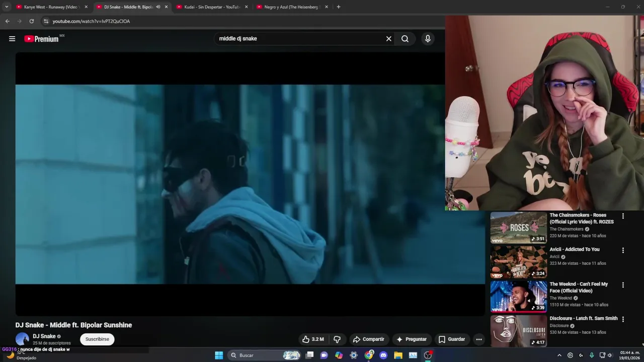The height and width of the screenshot is (362, 644).
Task: Click title 'Disclosure - Latch ft. Sam Smith'
Action: click(584, 318)
